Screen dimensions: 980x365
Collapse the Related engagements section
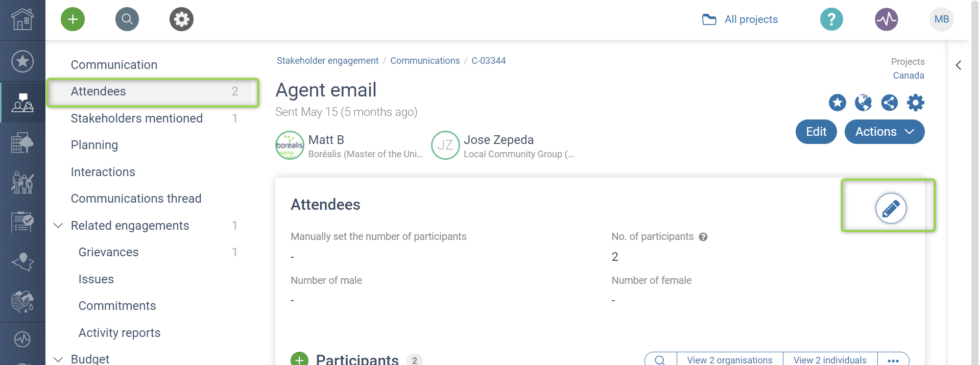(58, 226)
